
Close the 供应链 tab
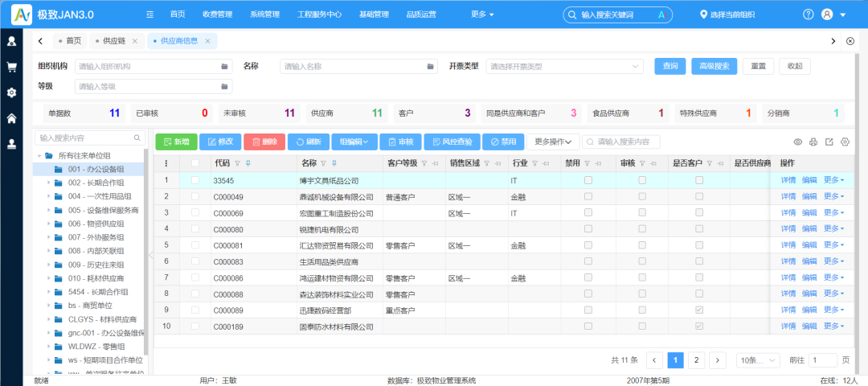coord(134,41)
